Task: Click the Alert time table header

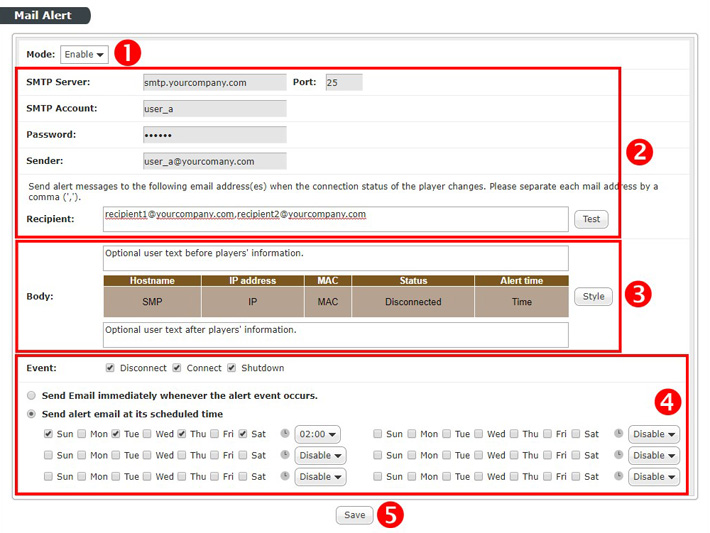Action: [x=522, y=281]
